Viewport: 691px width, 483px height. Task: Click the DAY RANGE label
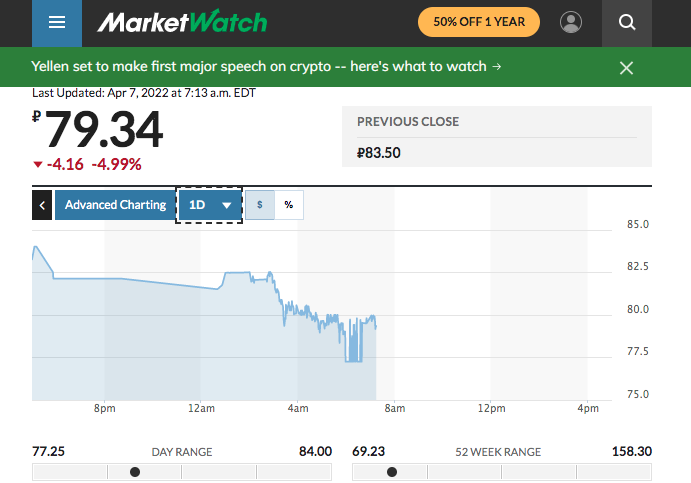(182, 452)
